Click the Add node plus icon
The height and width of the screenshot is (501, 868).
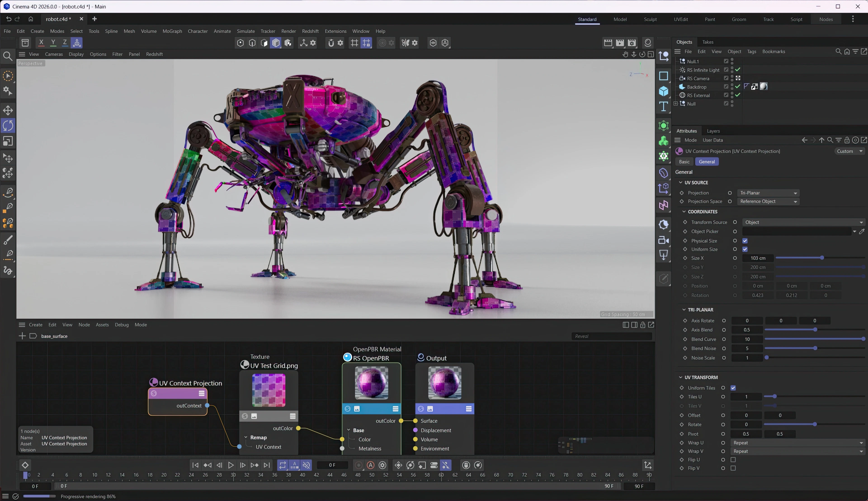coord(22,336)
